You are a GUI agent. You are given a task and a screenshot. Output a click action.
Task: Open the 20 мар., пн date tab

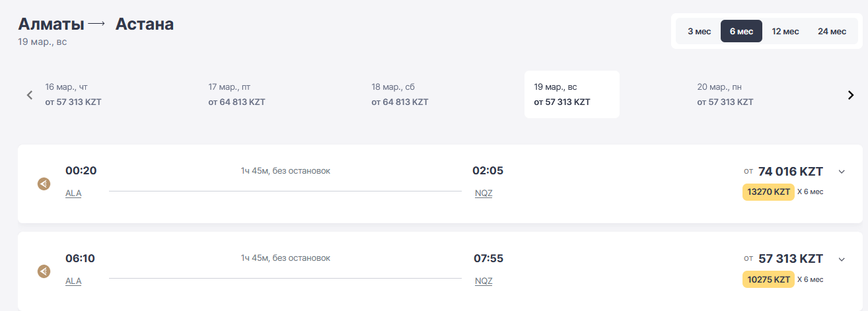725,94
